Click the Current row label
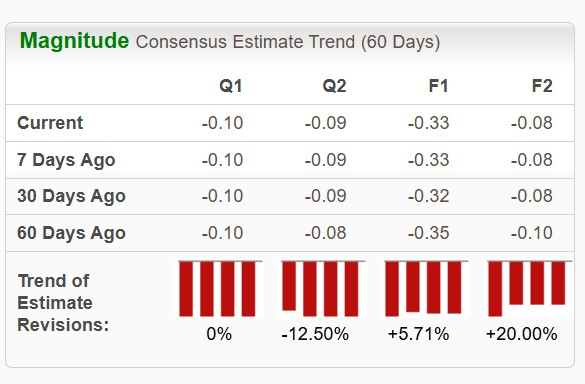The image size is (585, 384). pyautogui.click(x=50, y=123)
